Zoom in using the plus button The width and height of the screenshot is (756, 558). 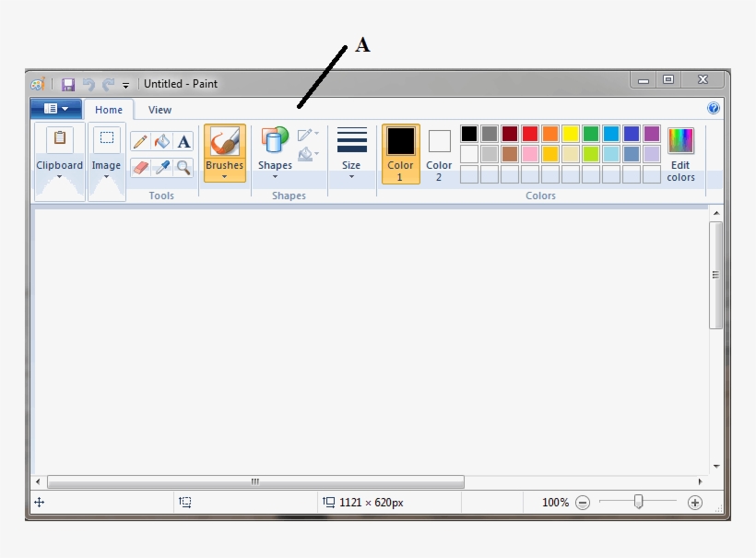695,503
